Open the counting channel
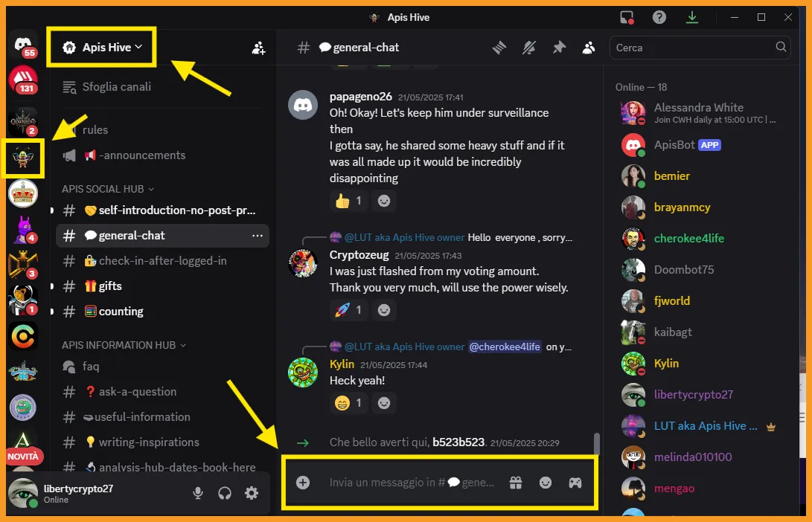Screen dimensions: 812x522 pyautogui.click(x=162, y=312)
